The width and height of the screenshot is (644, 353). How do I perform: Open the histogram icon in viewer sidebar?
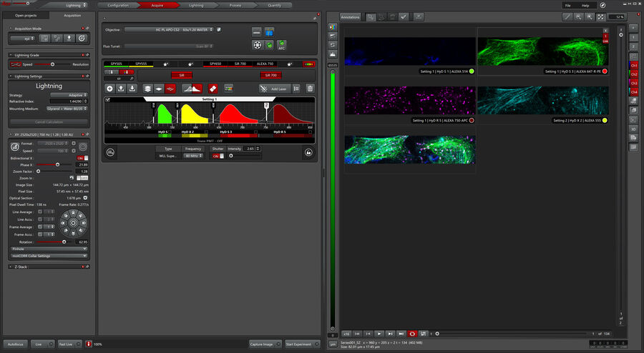click(333, 54)
